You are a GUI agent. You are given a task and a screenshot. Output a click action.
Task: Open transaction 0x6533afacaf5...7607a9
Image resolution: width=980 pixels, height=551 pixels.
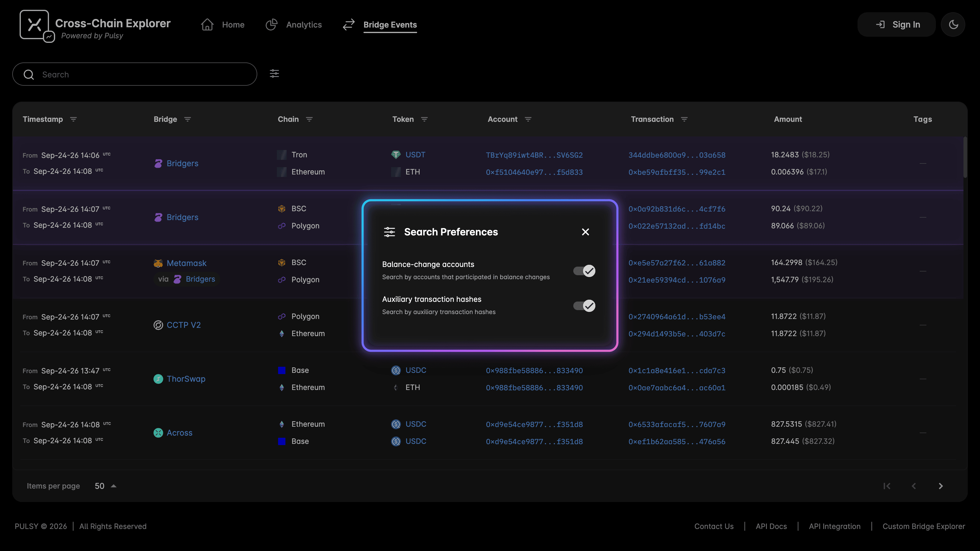pyautogui.click(x=677, y=425)
